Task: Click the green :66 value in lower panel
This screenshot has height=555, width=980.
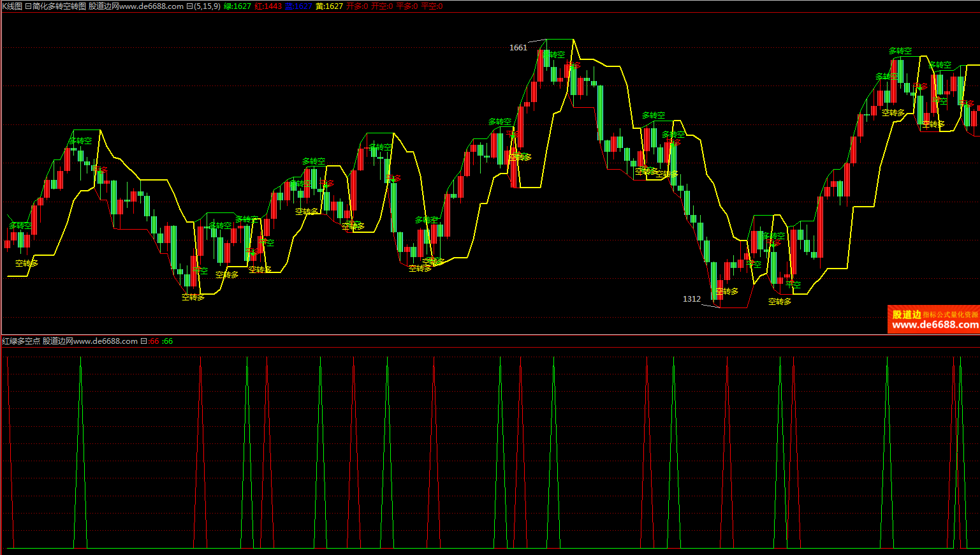Action: click(168, 341)
